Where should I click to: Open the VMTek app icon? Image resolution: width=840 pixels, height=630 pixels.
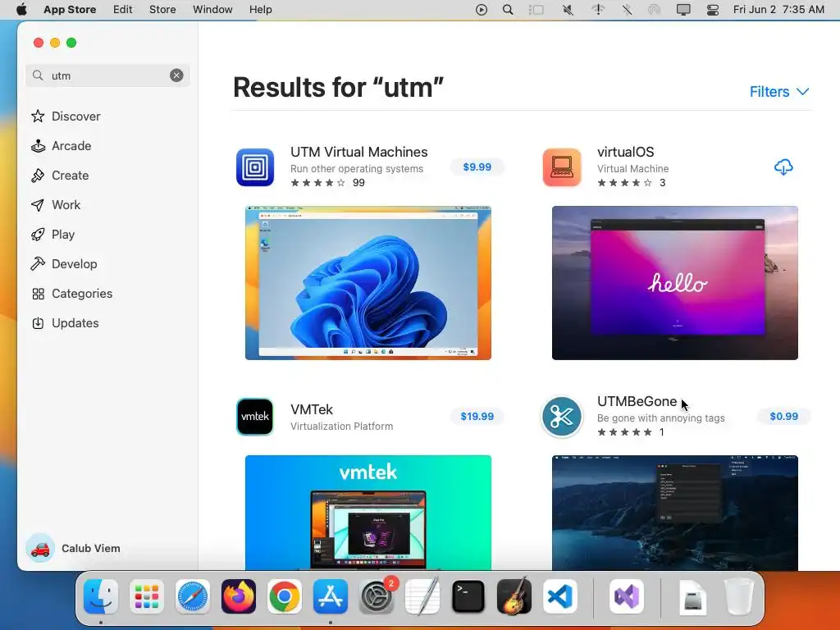(x=255, y=416)
